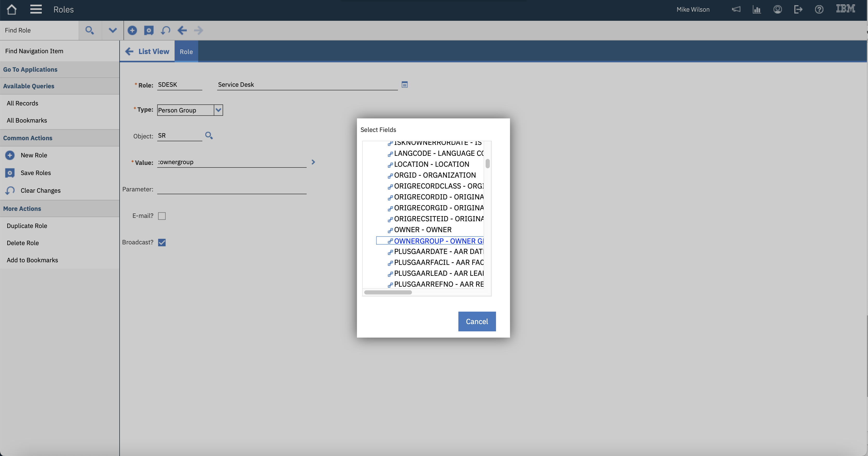Enable the E-mail checkbox

coord(162,216)
